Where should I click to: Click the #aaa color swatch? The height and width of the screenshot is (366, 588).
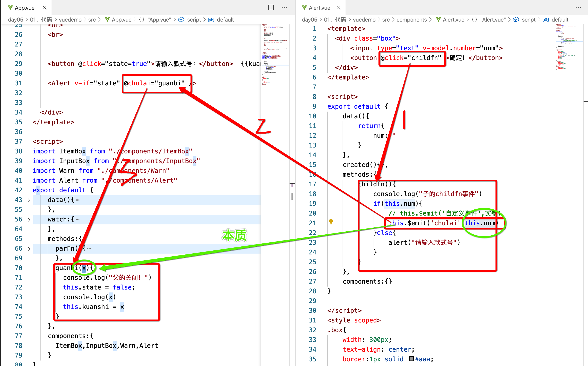pos(411,359)
